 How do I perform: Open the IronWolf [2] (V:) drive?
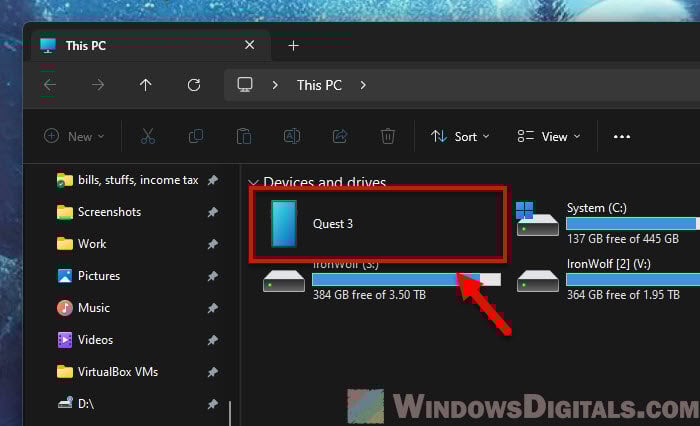click(x=607, y=280)
